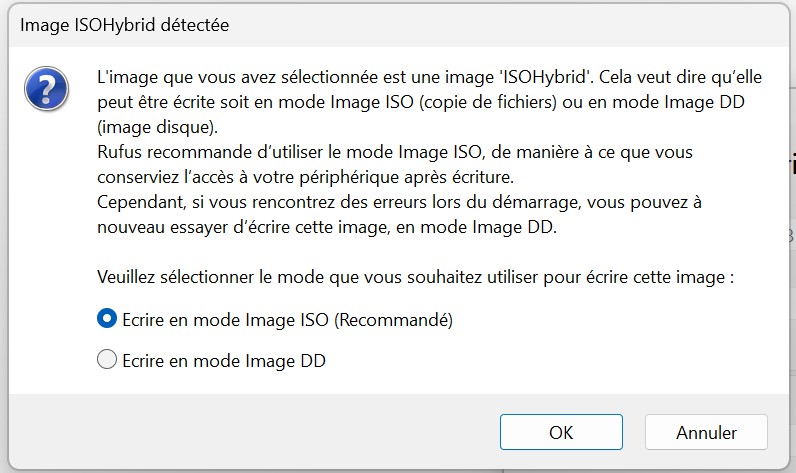This screenshot has width=796, height=473.
Task: Click the word 'Rufus' in the message
Action: (x=120, y=152)
